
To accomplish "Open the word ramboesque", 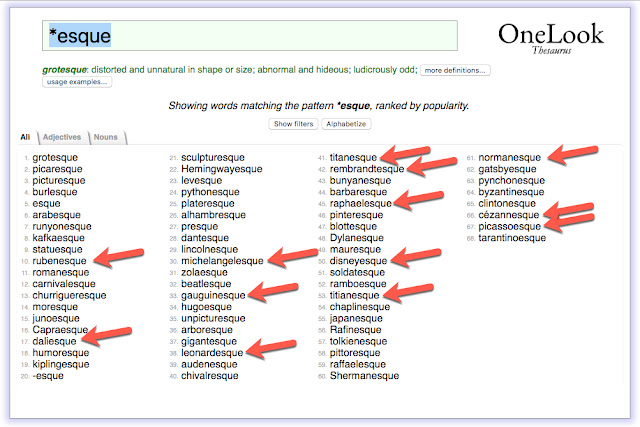I will [x=358, y=284].
